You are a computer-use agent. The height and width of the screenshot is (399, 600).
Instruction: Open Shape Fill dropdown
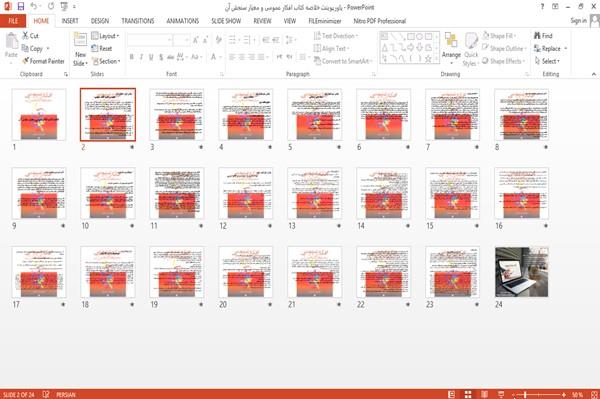tap(499, 36)
